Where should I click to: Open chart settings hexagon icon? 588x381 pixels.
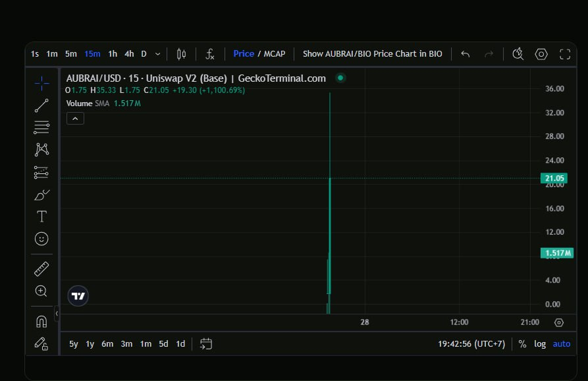(x=541, y=54)
